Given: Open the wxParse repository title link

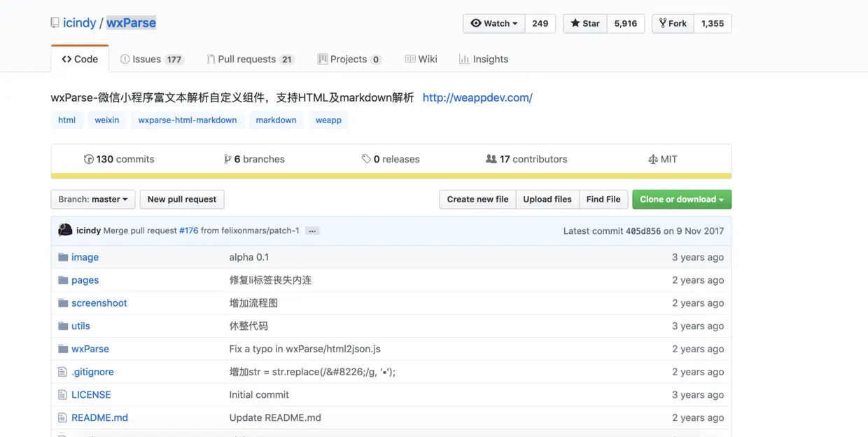Looking at the screenshot, I should pyautogui.click(x=131, y=23).
